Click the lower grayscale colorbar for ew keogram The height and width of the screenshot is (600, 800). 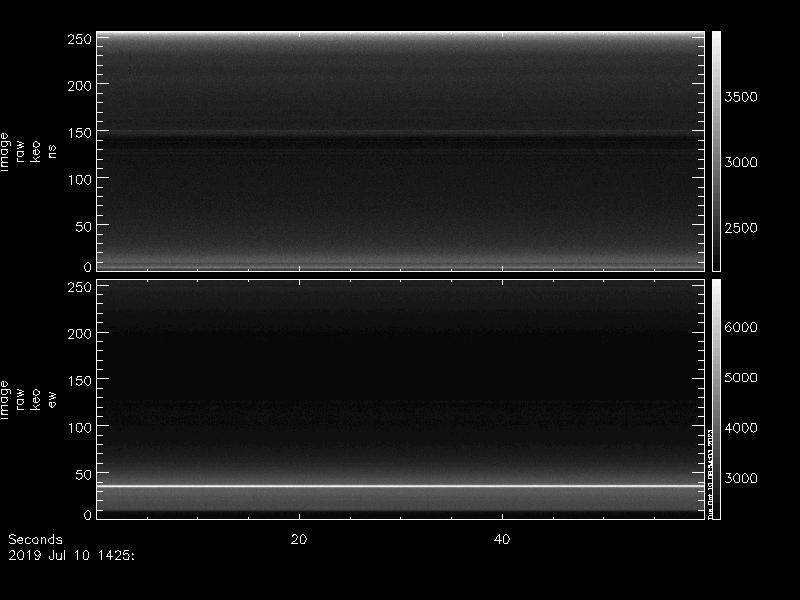pyautogui.click(x=716, y=399)
